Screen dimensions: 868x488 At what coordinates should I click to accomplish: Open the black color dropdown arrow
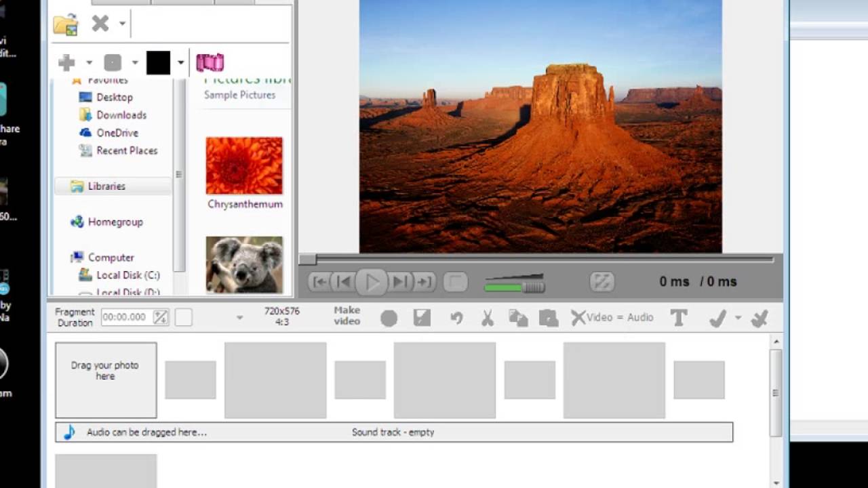pyautogui.click(x=180, y=63)
